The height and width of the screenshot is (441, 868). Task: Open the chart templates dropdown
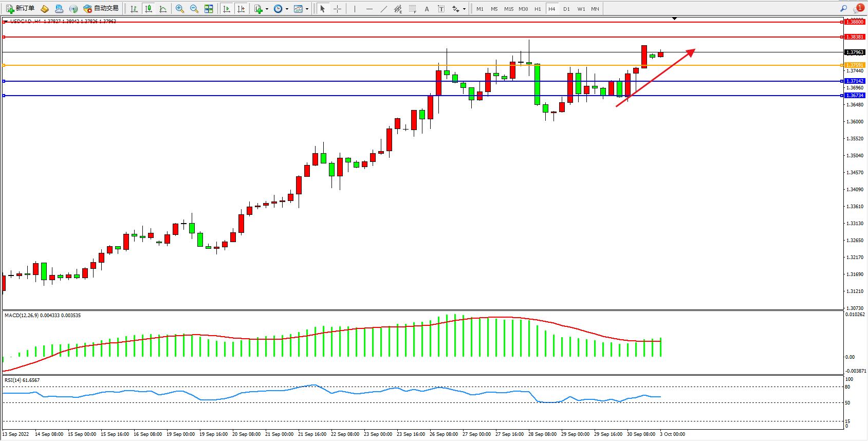pyautogui.click(x=301, y=9)
